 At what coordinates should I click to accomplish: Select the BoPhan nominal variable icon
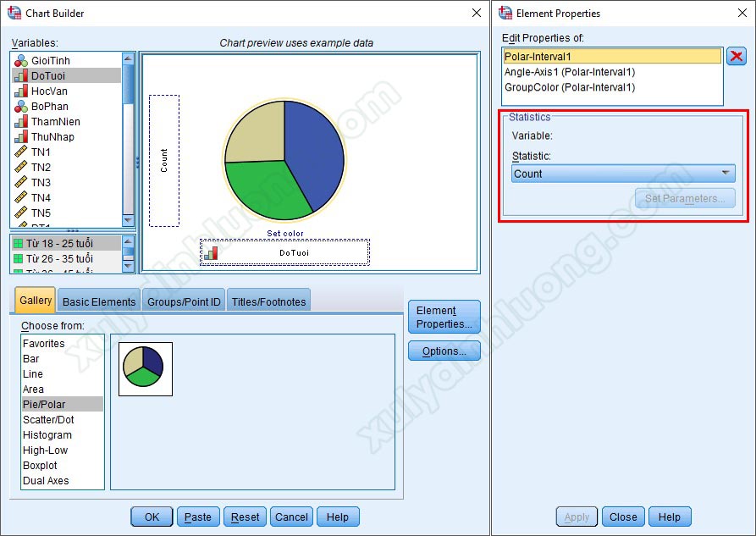click(21, 107)
